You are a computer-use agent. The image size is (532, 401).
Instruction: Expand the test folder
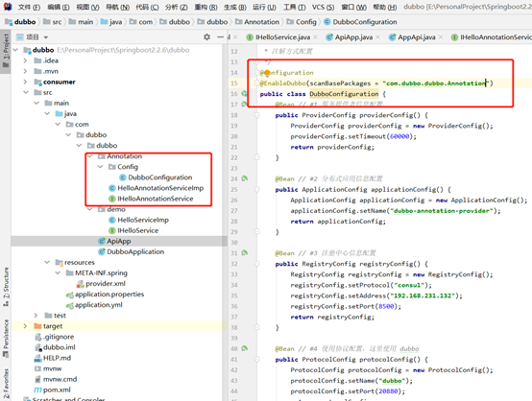[36, 316]
